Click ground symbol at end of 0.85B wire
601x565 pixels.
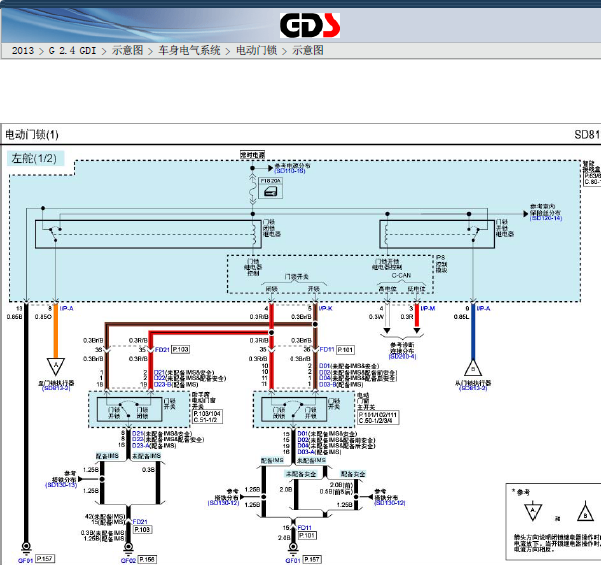[x=26, y=548]
